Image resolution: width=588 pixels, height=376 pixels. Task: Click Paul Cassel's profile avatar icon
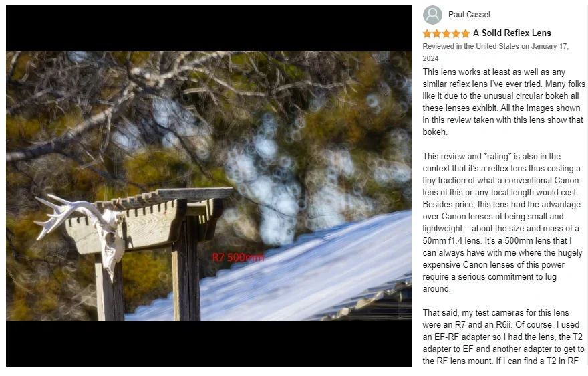[x=432, y=15]
